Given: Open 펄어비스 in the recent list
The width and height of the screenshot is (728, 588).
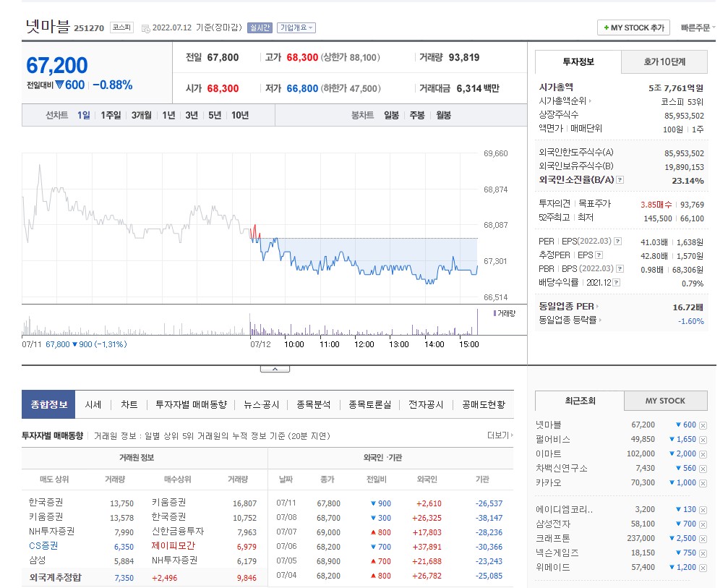Looking at the screenshot, I should pyautogui.click(x=552, y=440).
